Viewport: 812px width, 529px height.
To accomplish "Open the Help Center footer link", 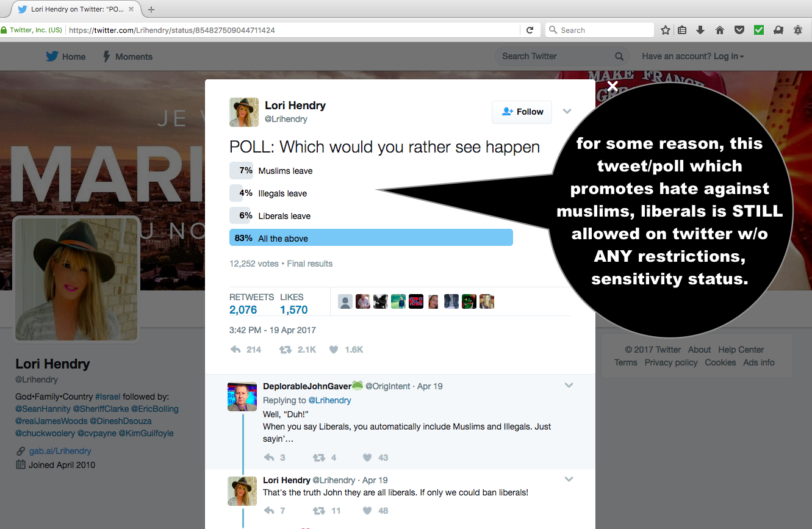I will tap(741, 350).
